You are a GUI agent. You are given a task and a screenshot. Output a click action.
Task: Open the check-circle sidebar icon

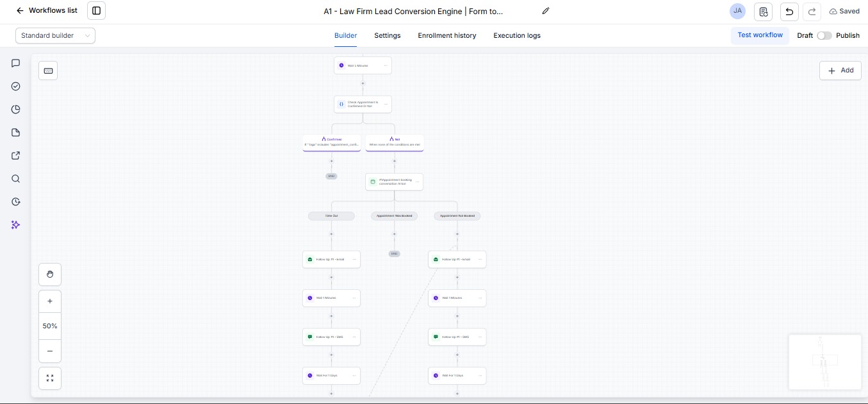tap(16, 87)
